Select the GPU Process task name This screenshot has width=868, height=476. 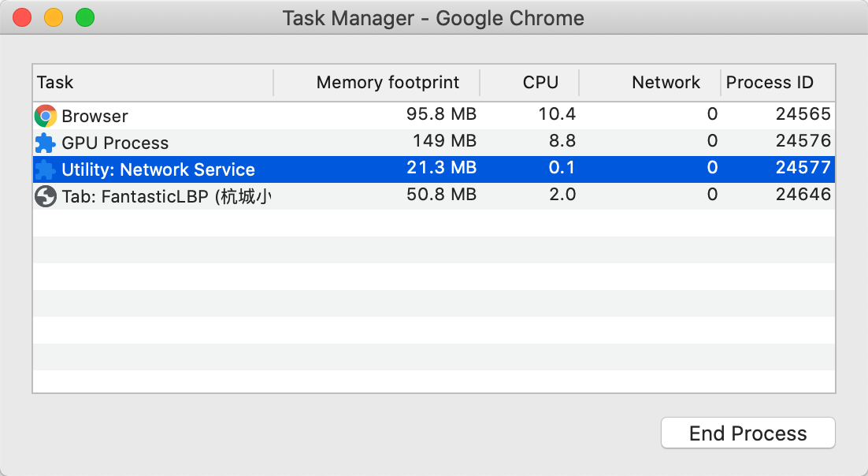coord(115,143)
